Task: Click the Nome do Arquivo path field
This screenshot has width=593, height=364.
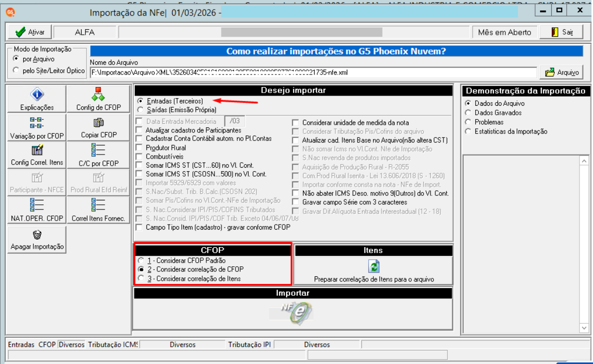Action: pyautogui.click(x=313, y=72)
